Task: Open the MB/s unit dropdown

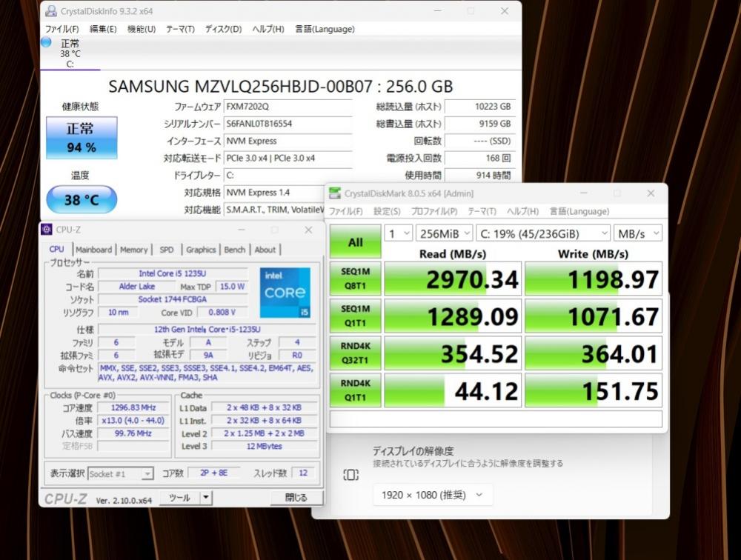Action: (x=637, y=233)
